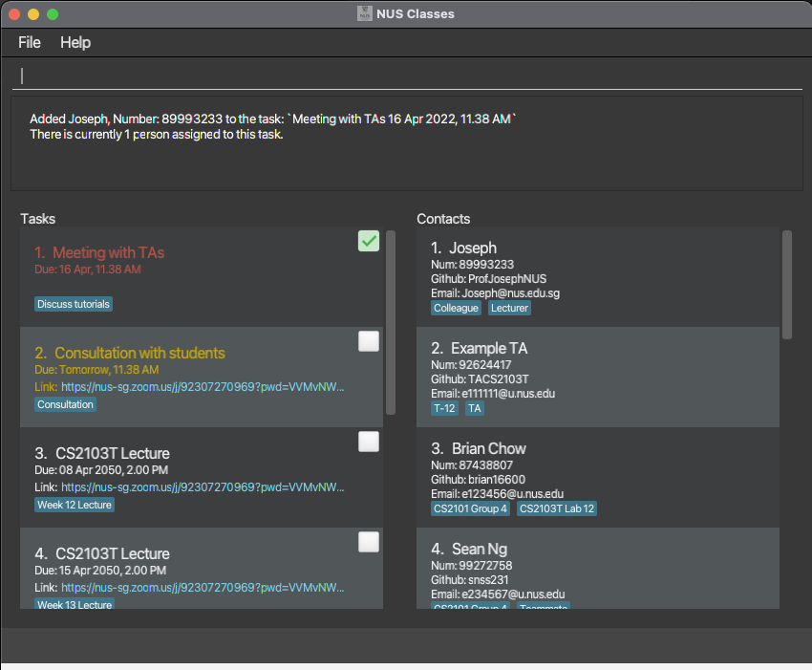Screen dimensions: 812x670
Task: Select contact 'Brian Chow'
Action: [598, 478]
